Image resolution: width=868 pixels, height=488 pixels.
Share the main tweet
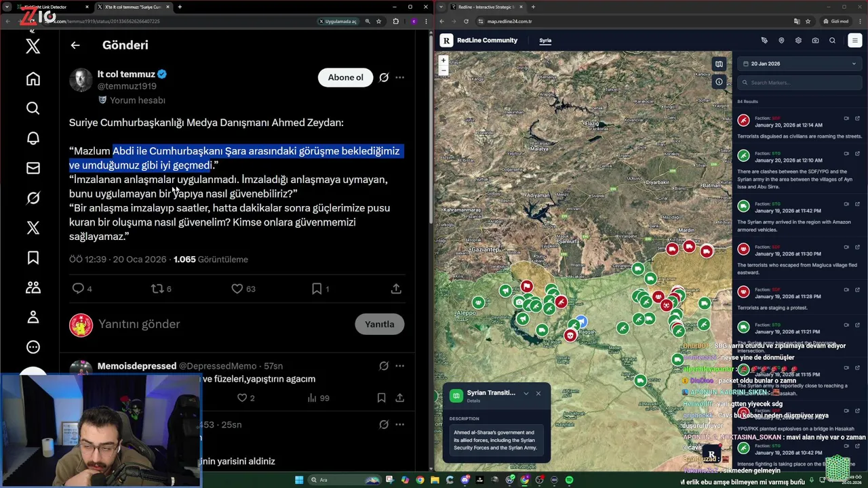(x=396, y=289)
